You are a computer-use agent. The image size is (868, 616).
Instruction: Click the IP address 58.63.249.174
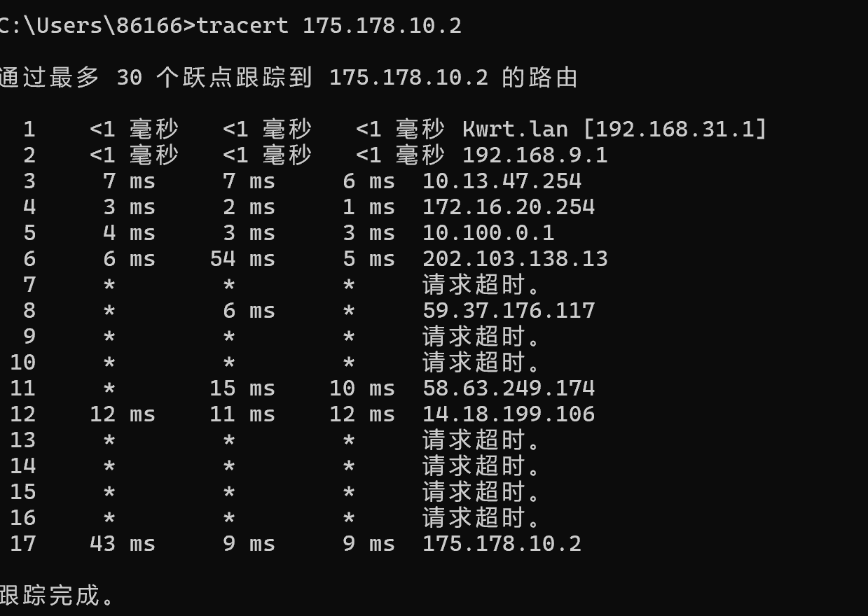509,388
